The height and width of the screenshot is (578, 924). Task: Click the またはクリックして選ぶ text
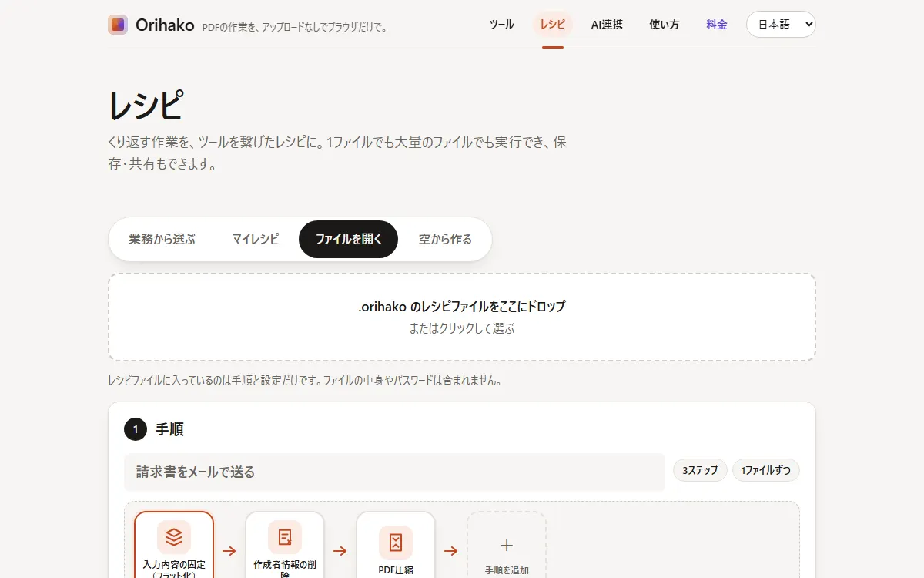[x=462, y=328]
